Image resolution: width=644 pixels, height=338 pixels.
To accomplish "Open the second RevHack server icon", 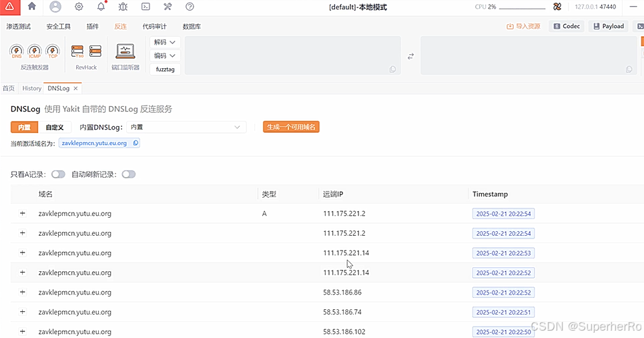I will (x=95, y=51).
